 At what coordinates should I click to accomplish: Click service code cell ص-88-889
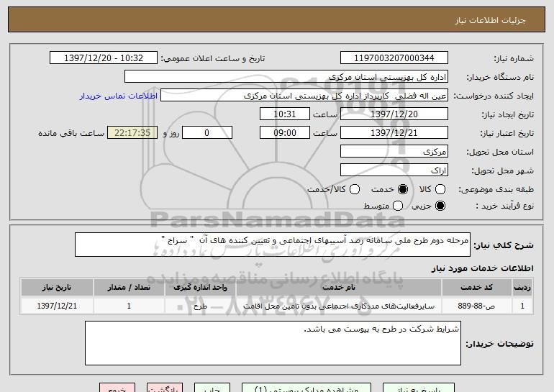pos(476,306)
